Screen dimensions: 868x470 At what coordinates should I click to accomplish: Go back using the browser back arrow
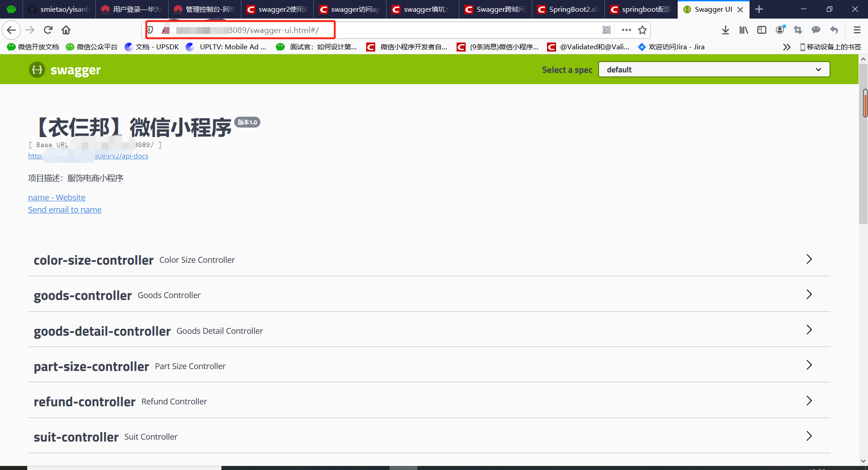tap(11, 30)
